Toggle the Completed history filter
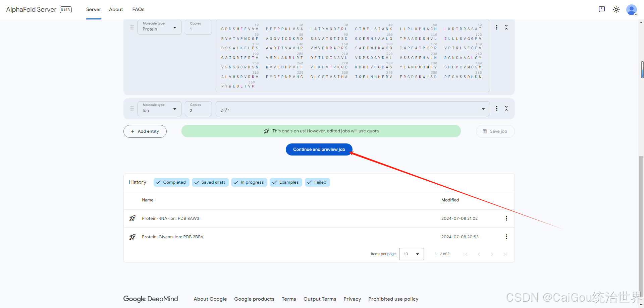This screenshot has height=308, width=644. (x=171, y=182)
